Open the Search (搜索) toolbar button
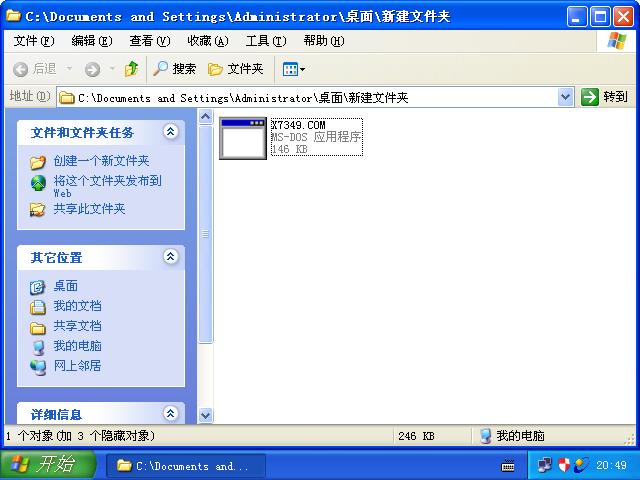The image size is (640, 480). tap(174, 69)
